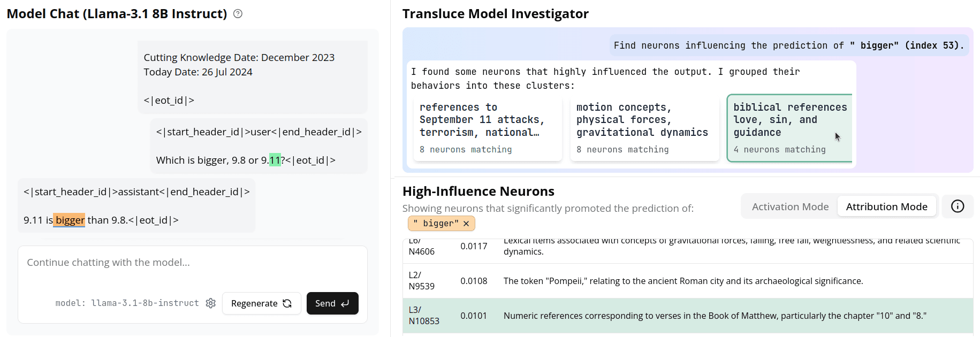Viewport: 980px width, 337px height.
Task: Open neuron row L2/N9539 about Pompeii
Action: coord(688,281)
